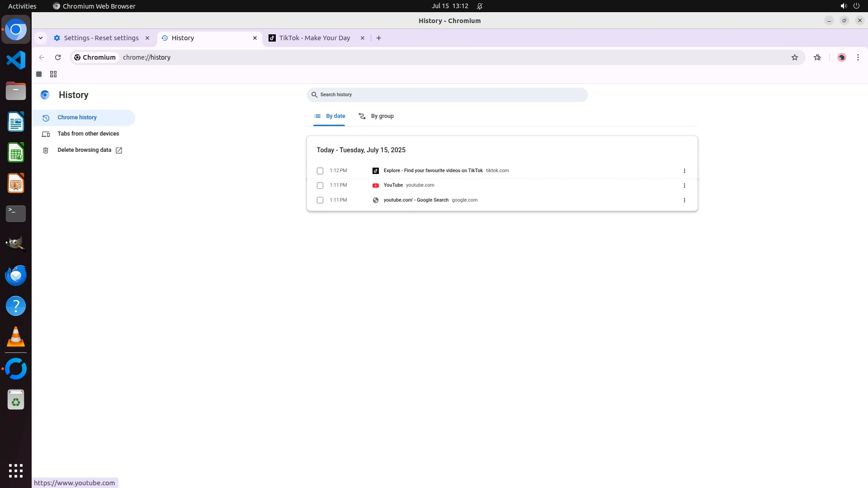868x488 pixels.
Task: Click the Search history field
Action: pyautogui.click(x=447, y=95)
